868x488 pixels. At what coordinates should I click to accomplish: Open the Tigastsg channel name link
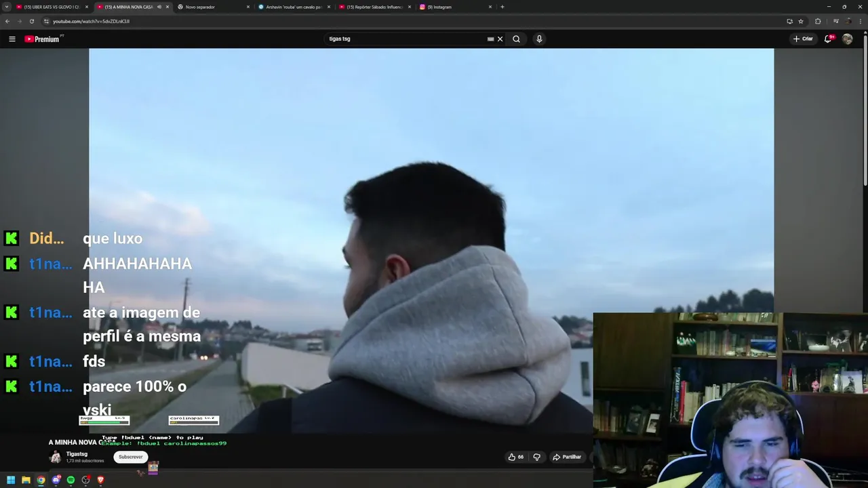(x=77, y=454)
